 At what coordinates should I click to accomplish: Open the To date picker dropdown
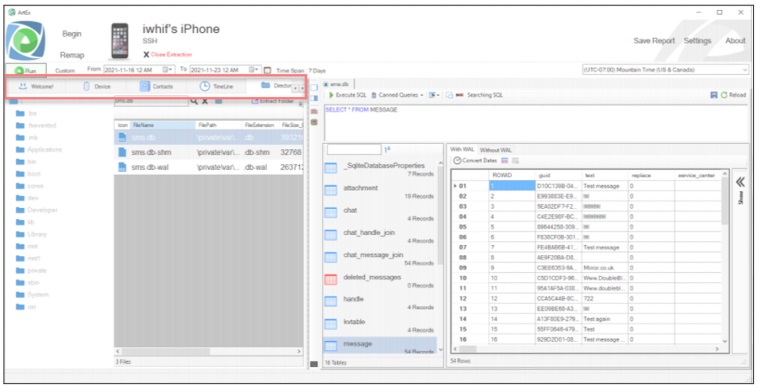point(254,70)
